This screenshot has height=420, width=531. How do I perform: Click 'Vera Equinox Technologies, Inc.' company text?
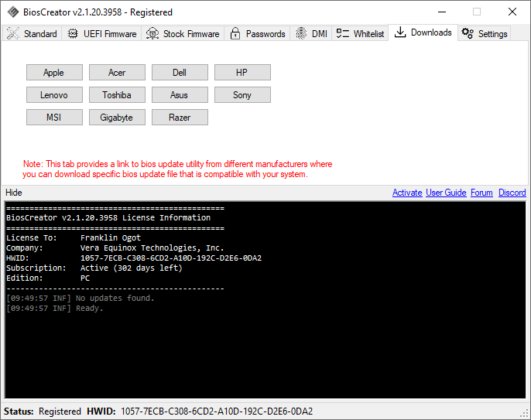pyautogui.click(x=152, y=248)
